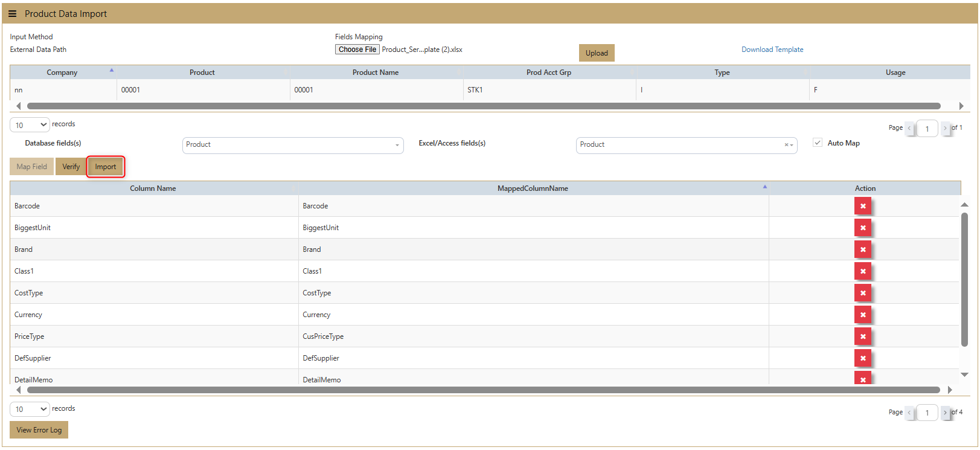The height and width of the screenshot is (450, 980).
Task: Remove the Currency field mapping
Action: (862, 315)
